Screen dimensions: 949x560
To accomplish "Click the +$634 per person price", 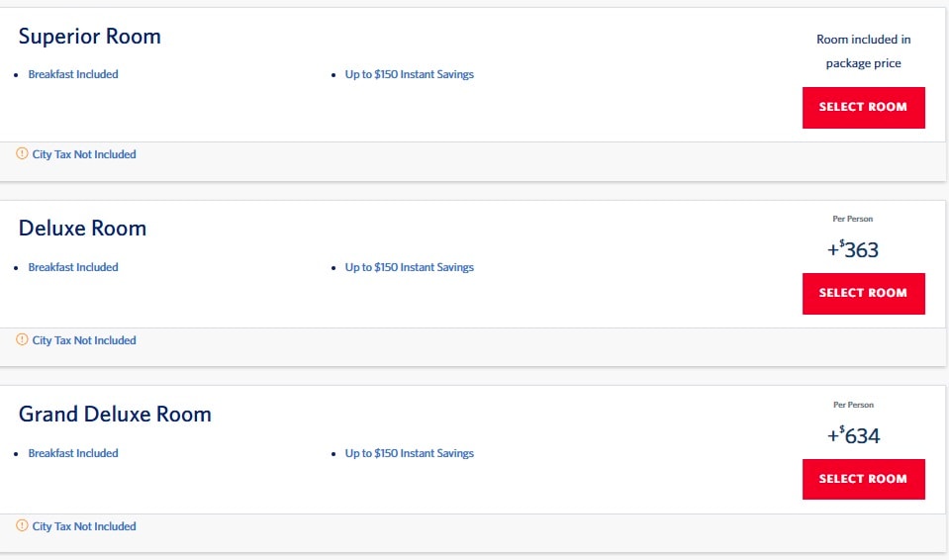I will coord(853,435).
